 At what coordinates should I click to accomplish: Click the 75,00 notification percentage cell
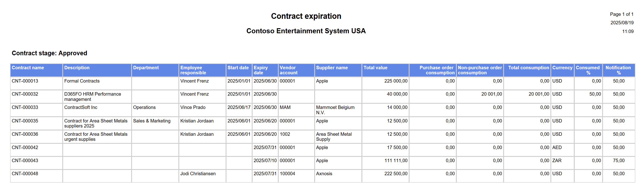point(619,161)
